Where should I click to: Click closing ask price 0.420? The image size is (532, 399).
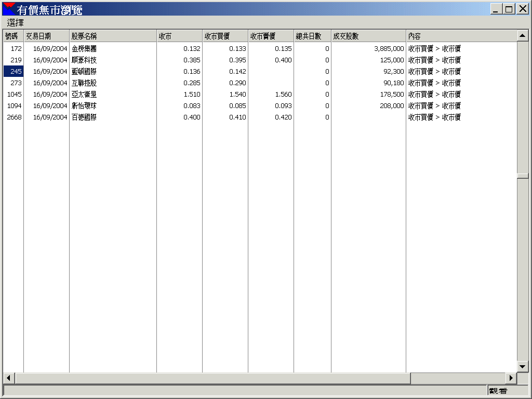coord(283,117)
